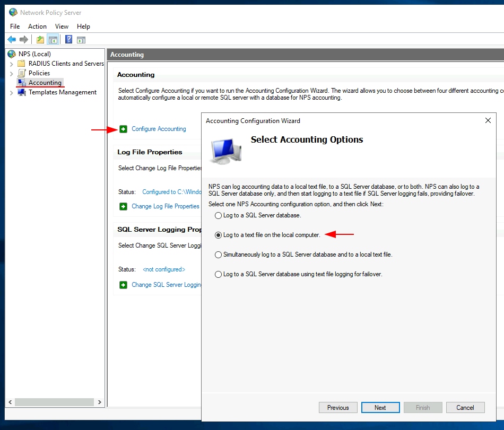Select the Accounting tree item
The height and width of the screenshot is (430, 504).
click(x=45, y=83)
